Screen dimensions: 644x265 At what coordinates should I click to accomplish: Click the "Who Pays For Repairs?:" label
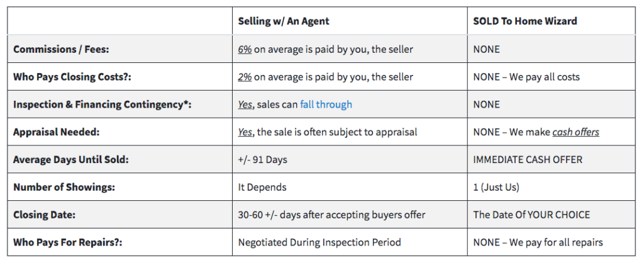point(68,242)
